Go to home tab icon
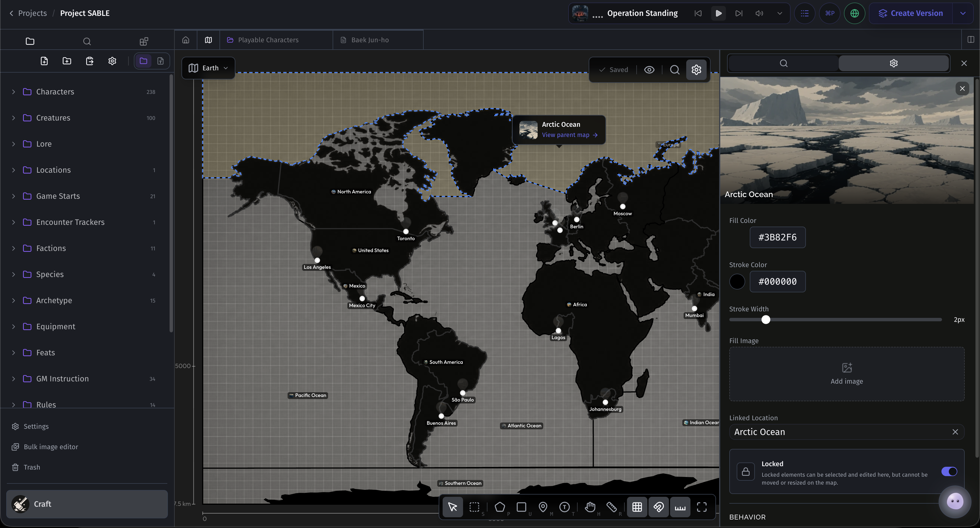 pyautogui.click(x=186, y=40)
